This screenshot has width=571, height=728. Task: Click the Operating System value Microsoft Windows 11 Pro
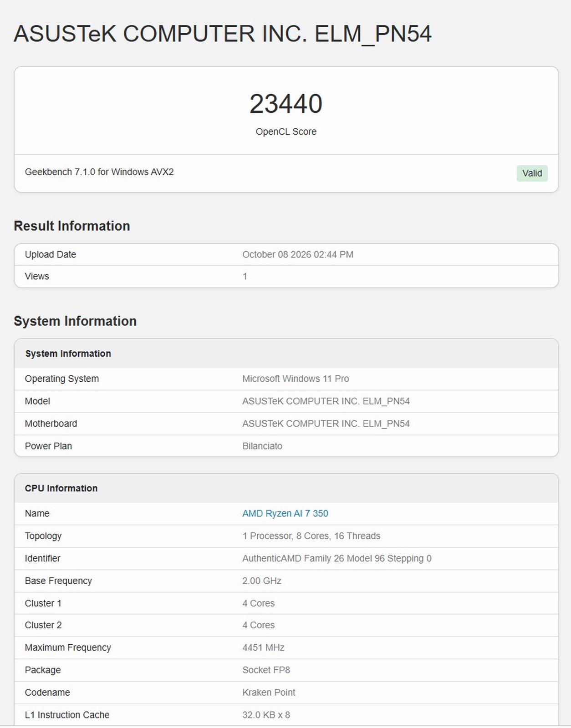click(x=296, y=379)
